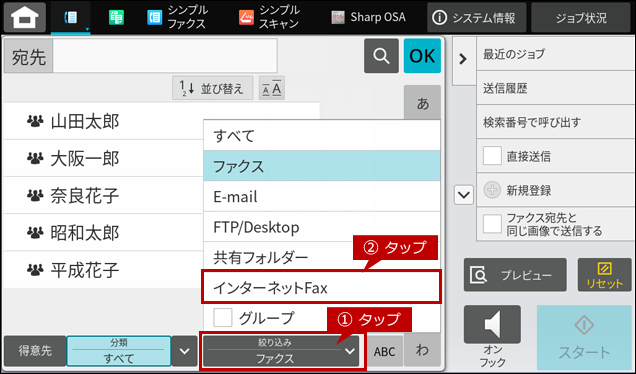Enable ファクス宛先と同じ画像で送信する checkbox
The width and height of the screenshot is (636, 374).
(492, 224)
